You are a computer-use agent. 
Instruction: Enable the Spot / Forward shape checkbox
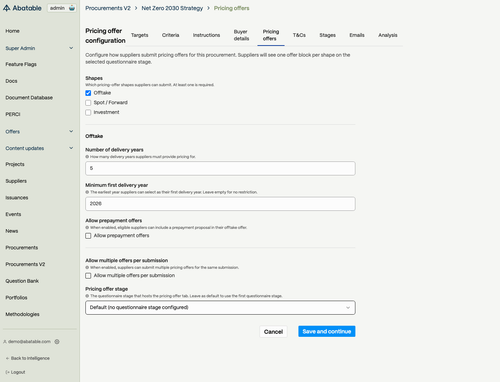pos(88,103)
